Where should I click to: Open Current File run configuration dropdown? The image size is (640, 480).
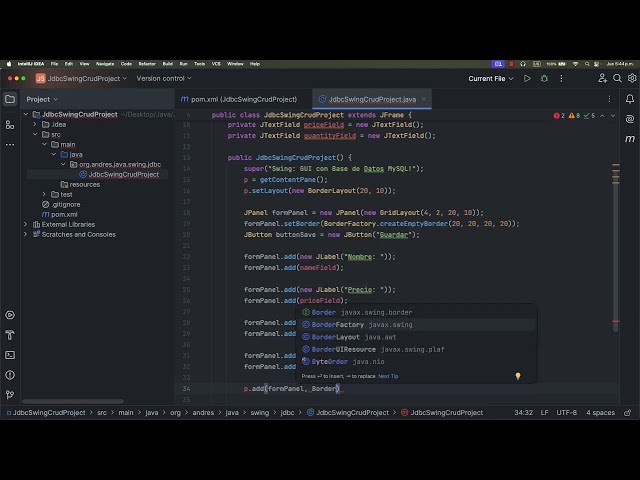[x=491, y=78]
